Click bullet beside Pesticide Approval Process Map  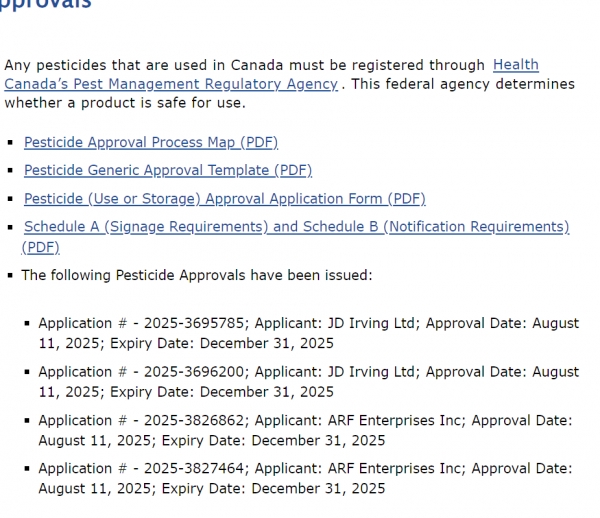click(11, 144)
